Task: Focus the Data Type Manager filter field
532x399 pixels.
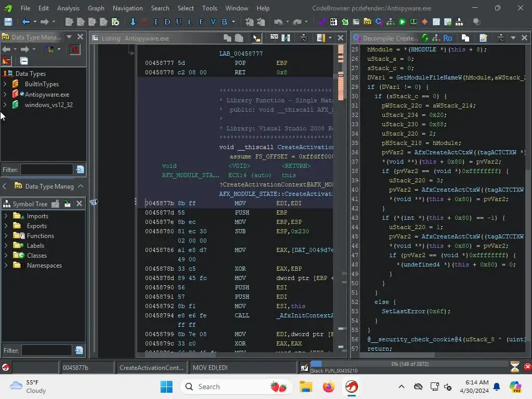Action: pyautogui.click(x=47, y=169)
